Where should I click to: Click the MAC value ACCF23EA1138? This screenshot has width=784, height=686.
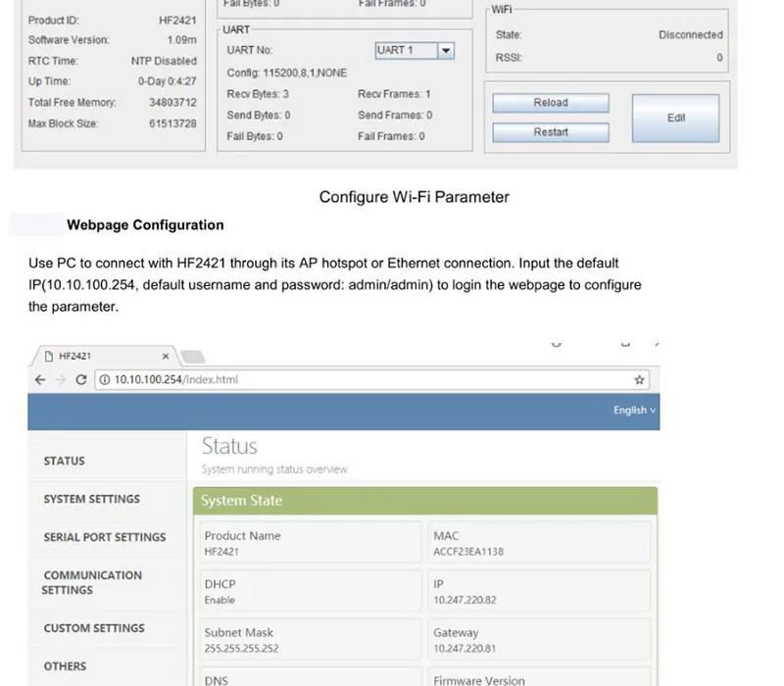[x=468, y=552]
